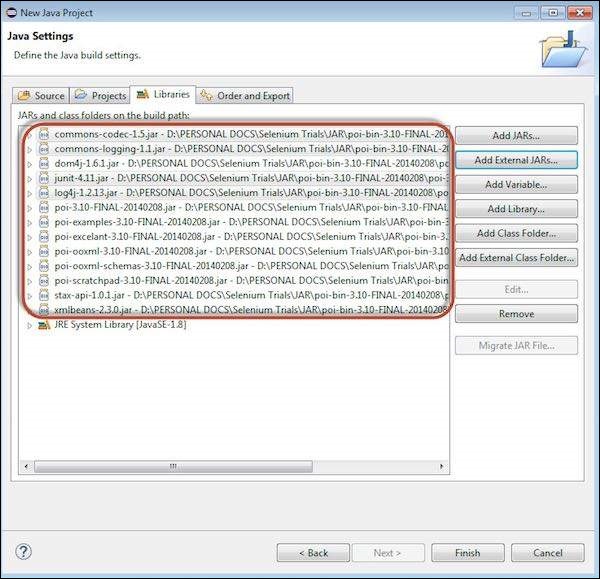Click the JRE System Library books icon
600x579 pixels.
pyautogui.click(x=44, y=325)
